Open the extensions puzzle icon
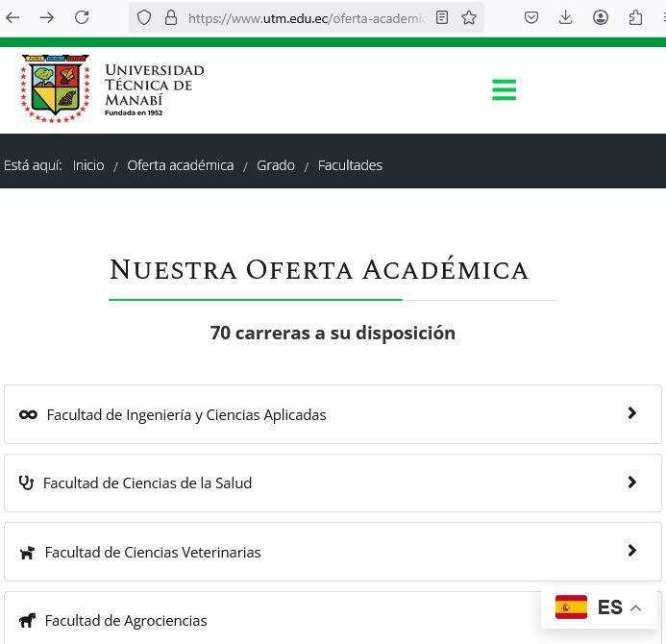 [x=635, y=17]
